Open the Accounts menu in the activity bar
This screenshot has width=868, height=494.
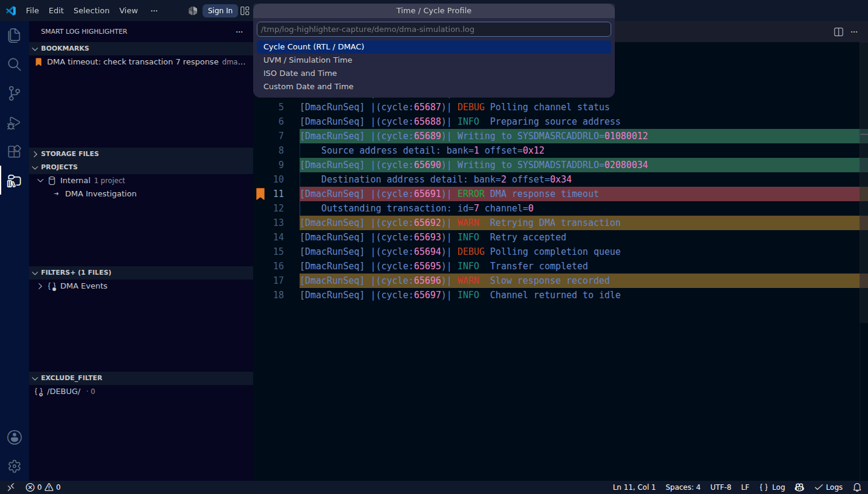[14, 437]
